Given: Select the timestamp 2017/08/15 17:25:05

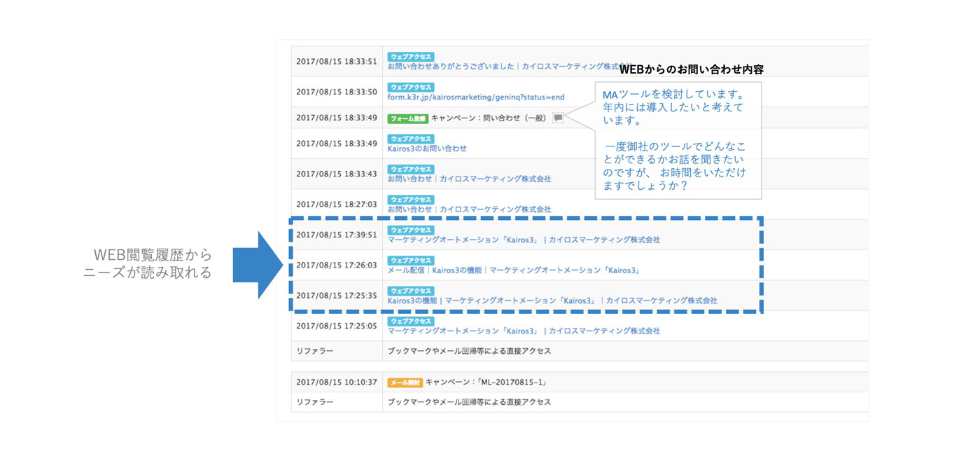Looking at the screenshot, I should pyautogui.click(x=337, y=326).
